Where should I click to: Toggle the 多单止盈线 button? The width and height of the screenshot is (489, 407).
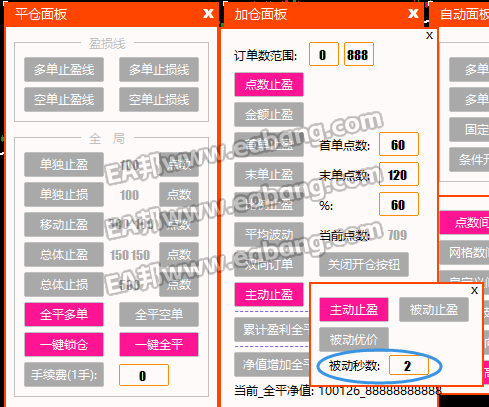[x=64, y=69]
